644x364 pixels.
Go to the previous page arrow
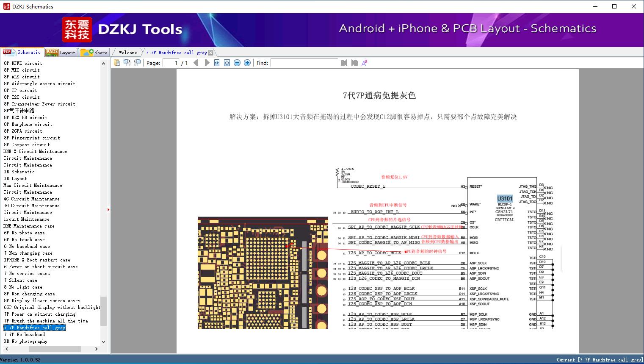196,63
